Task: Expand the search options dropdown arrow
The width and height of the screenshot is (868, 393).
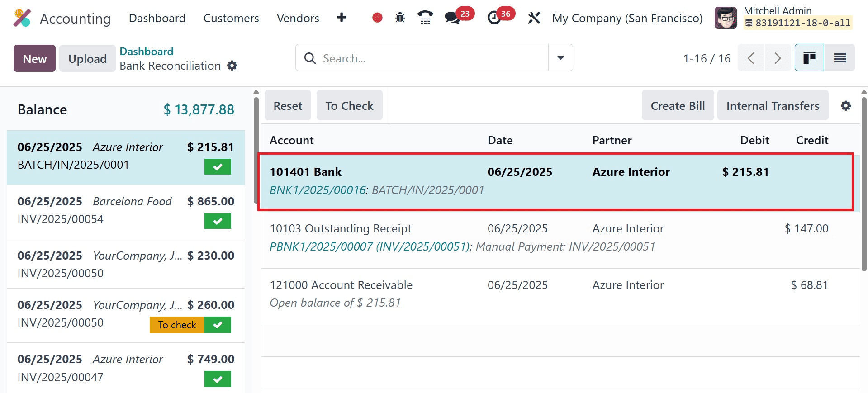Action: pyautogui.click(x=560, y=58)
